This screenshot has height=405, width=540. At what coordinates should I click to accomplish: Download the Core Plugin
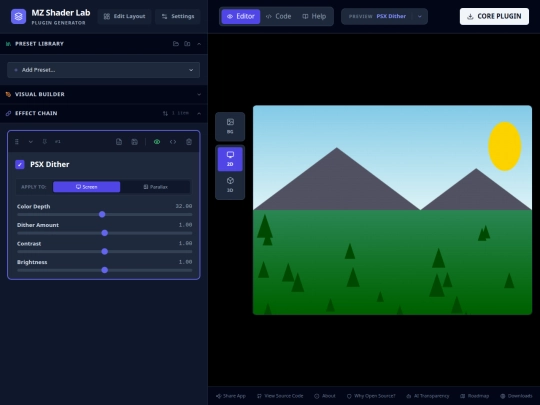494,16
